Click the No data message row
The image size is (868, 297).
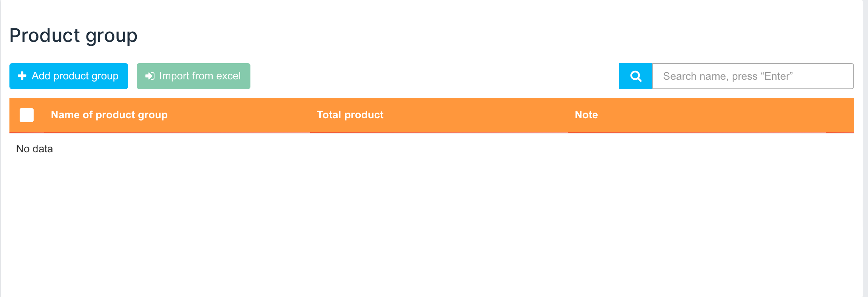click(x=34, y=149)
